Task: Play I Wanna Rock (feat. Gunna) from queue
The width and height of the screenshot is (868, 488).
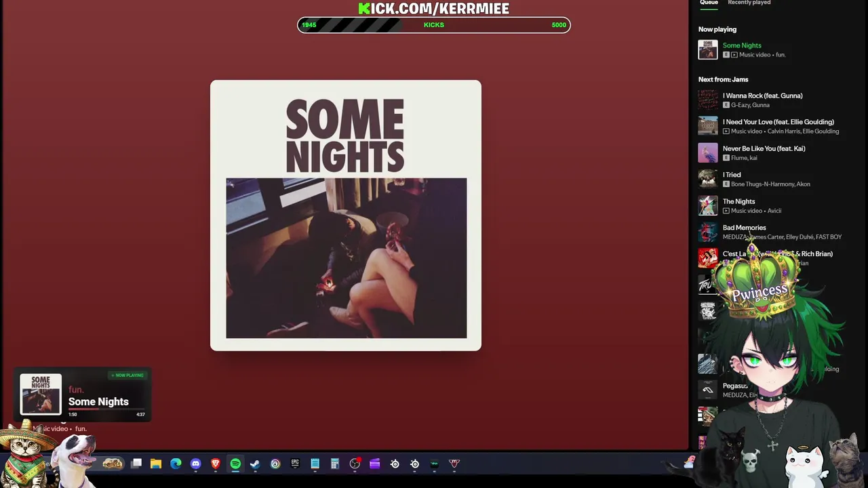Action: [x=762, y=96]
